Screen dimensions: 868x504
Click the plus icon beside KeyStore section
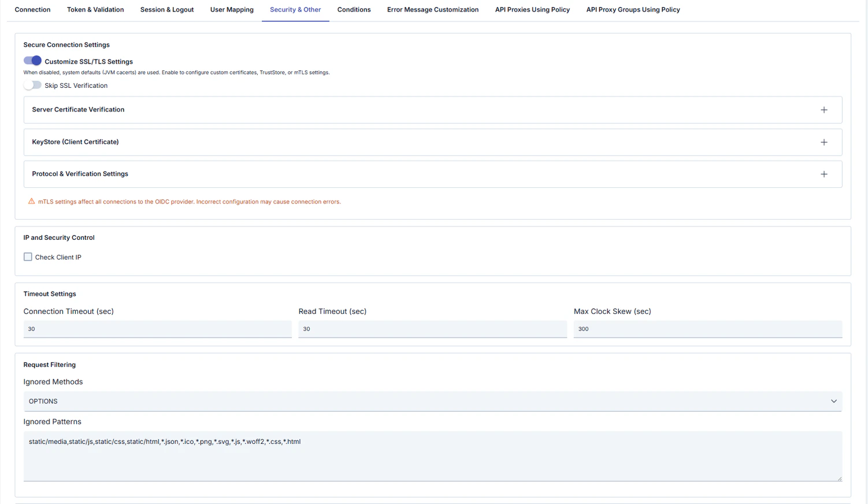click(x=824, y=142)
